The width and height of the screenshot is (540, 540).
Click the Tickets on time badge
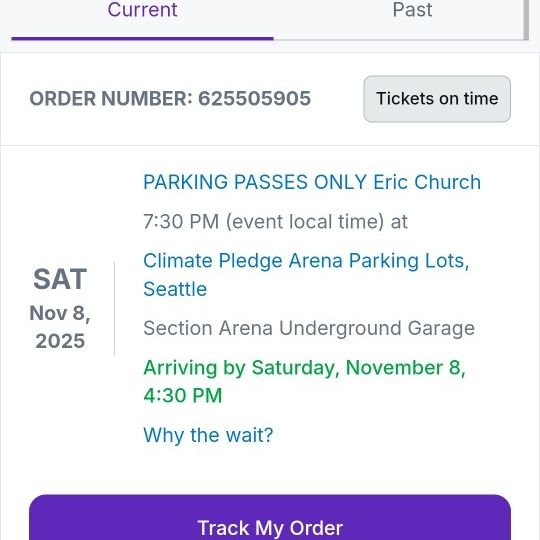click(x=437, y=99)
